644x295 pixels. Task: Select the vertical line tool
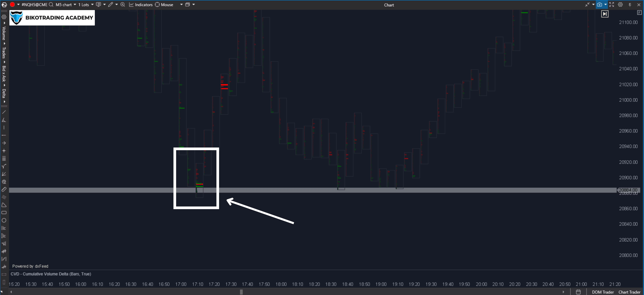pyautogui.click(x=4, y=128)
